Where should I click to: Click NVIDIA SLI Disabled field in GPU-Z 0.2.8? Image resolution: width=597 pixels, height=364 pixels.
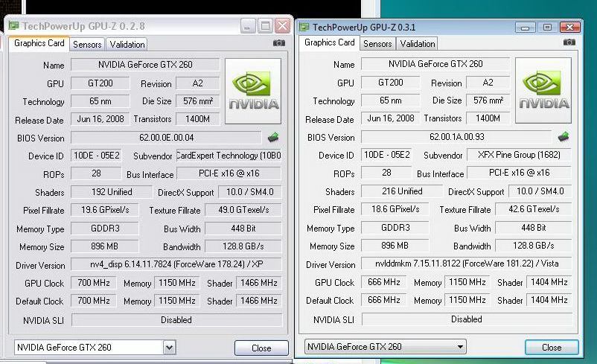tap(177, 320)
